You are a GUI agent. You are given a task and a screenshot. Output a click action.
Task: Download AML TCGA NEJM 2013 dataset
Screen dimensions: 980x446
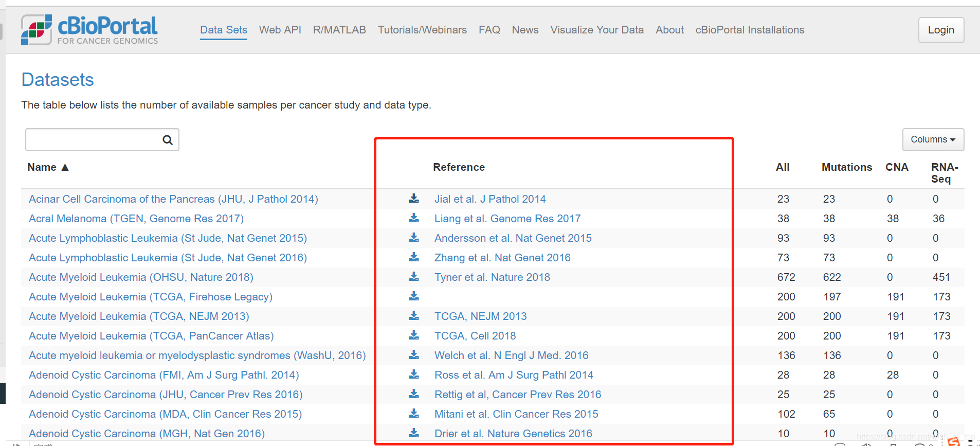pyautogui.click(x=414, y=316)
